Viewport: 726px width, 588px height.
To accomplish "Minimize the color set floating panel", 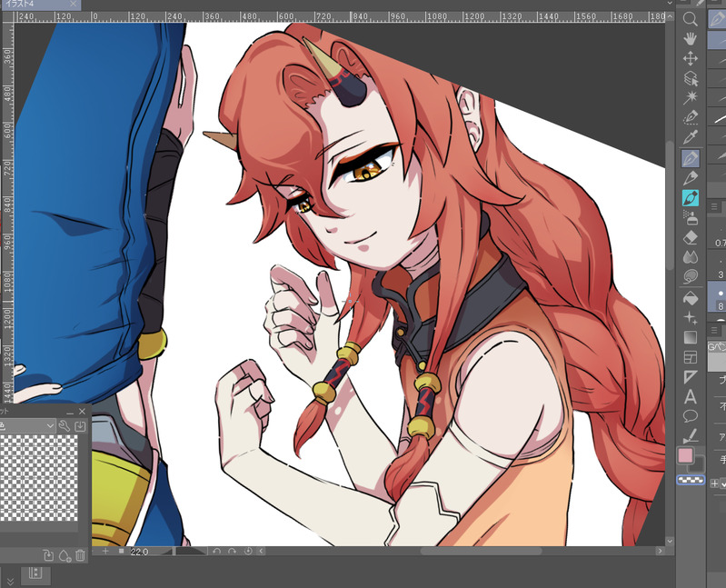I will coord(70,412).
